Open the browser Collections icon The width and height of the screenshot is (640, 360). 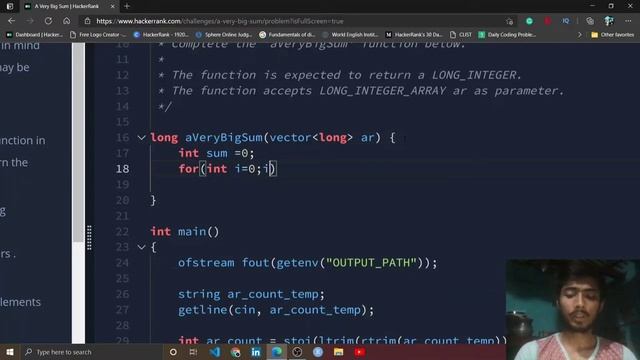click(590, 21)
